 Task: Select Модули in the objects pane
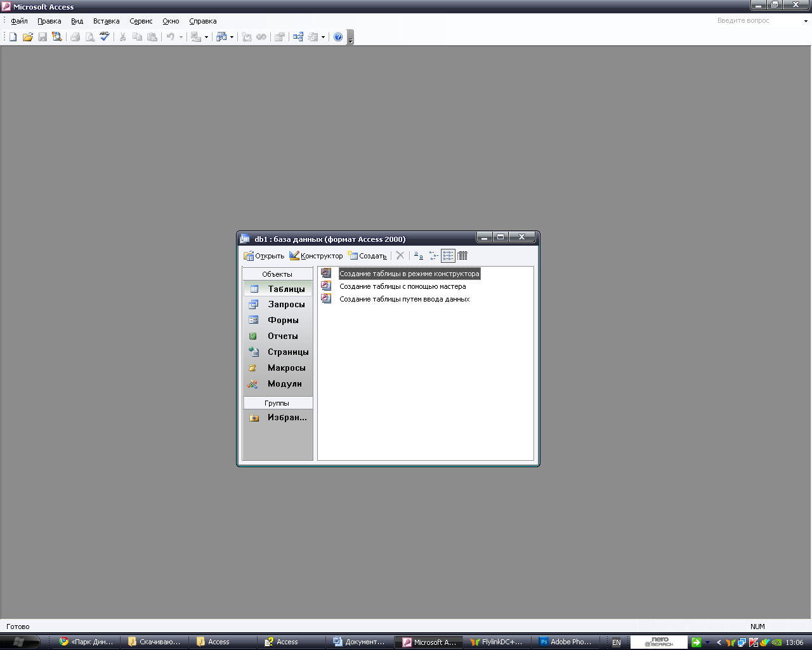click(x=278, y=384)
